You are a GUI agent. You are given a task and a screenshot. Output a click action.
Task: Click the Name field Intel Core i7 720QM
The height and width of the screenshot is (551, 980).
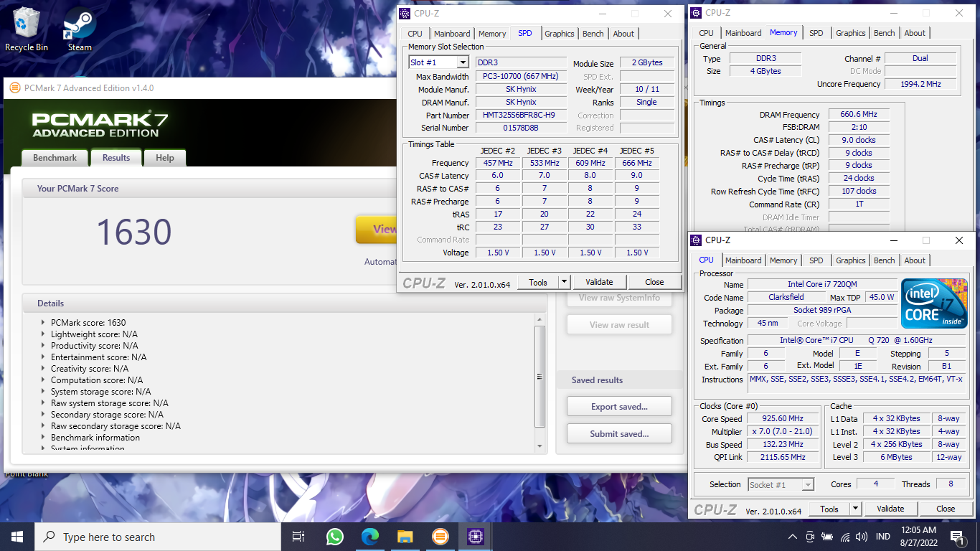(x=822, y=284)
